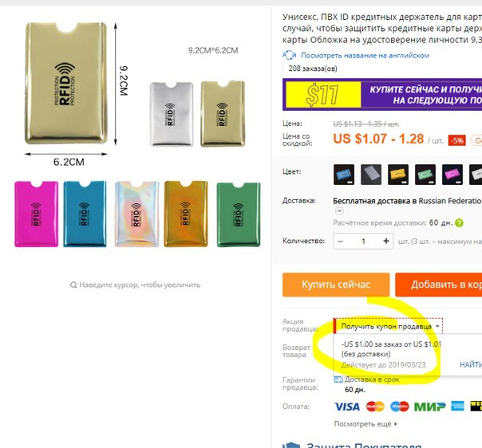Select the gray color option

pyautogui.click(x=371, y=175)
